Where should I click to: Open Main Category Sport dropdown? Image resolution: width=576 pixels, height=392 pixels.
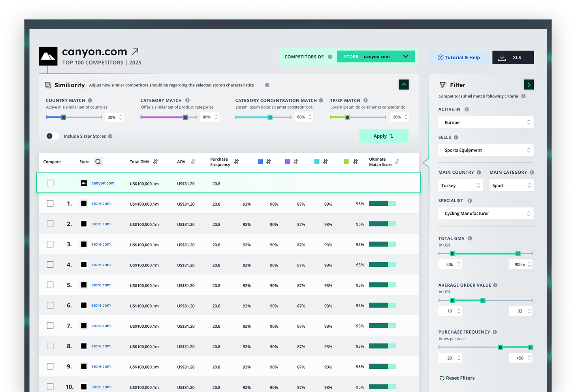coord(512,185)
